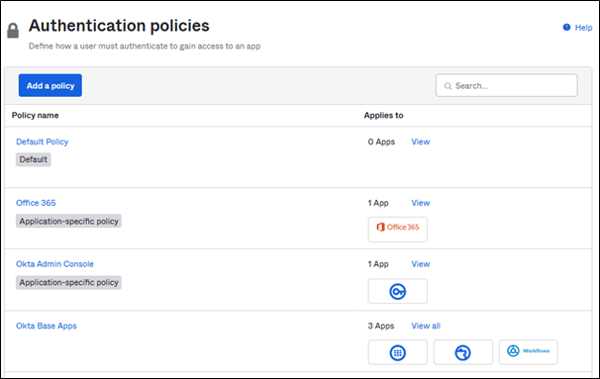Open the Office 365 policy
600x379 pixels.
36,203
